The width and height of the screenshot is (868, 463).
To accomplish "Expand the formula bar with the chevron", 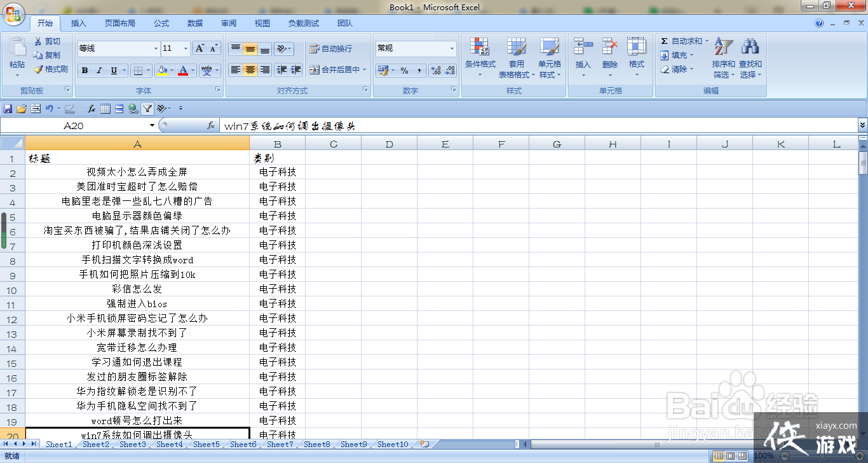I will (862, 126).
